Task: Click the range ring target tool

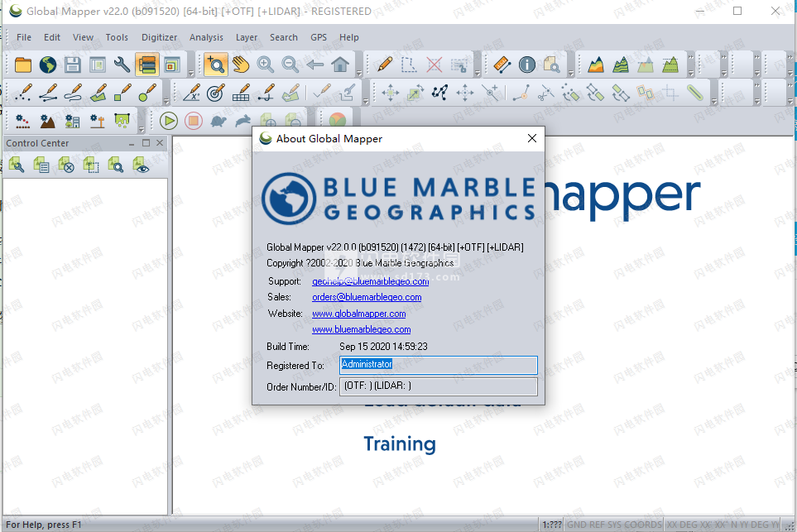Action: pos(216,93)
